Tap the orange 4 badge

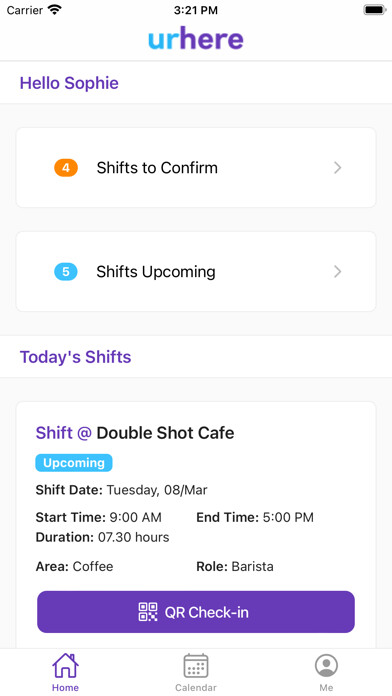(x=66, y=168)
